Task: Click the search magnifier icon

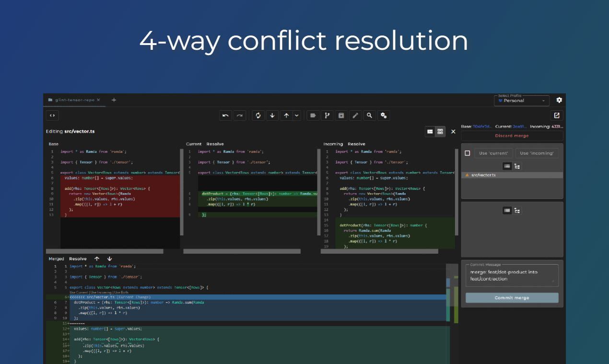Action: coord(369,115)
